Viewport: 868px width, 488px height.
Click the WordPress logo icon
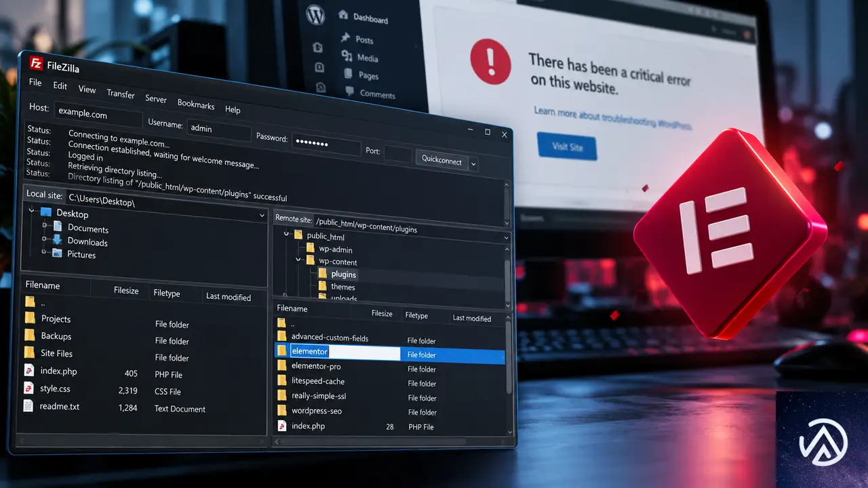tap(315, 14)
